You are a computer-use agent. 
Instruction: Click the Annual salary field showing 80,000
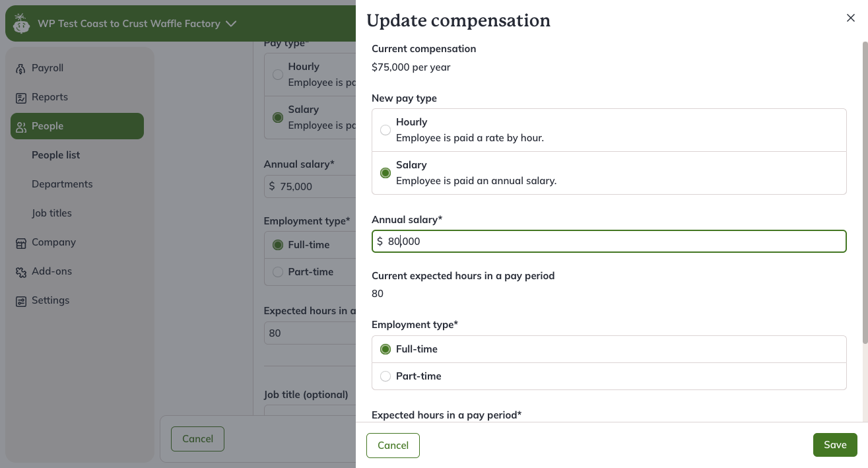tap(609, 242)
